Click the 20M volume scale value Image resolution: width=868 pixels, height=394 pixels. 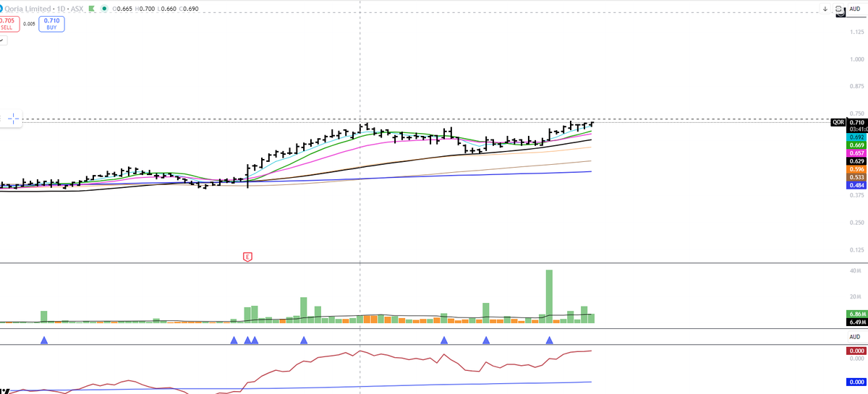(856, 297)
